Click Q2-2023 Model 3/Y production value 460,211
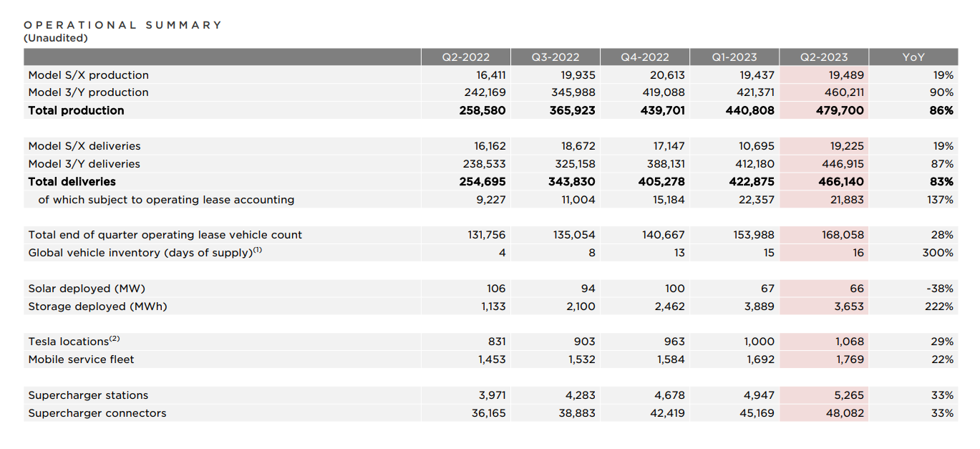This screenshot has height=449, width=980. pyautogui.click(x=843, y=92)
